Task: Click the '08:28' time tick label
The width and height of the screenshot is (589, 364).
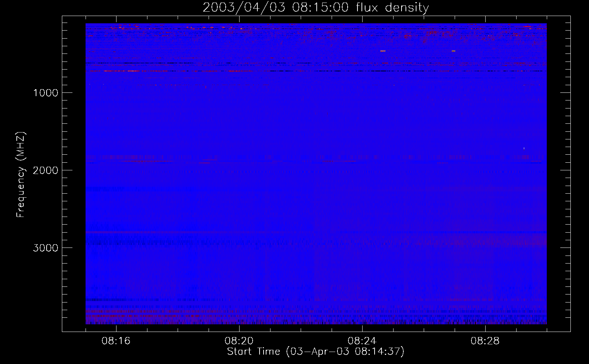Action: pyautogui.click(x=485, y=341)
